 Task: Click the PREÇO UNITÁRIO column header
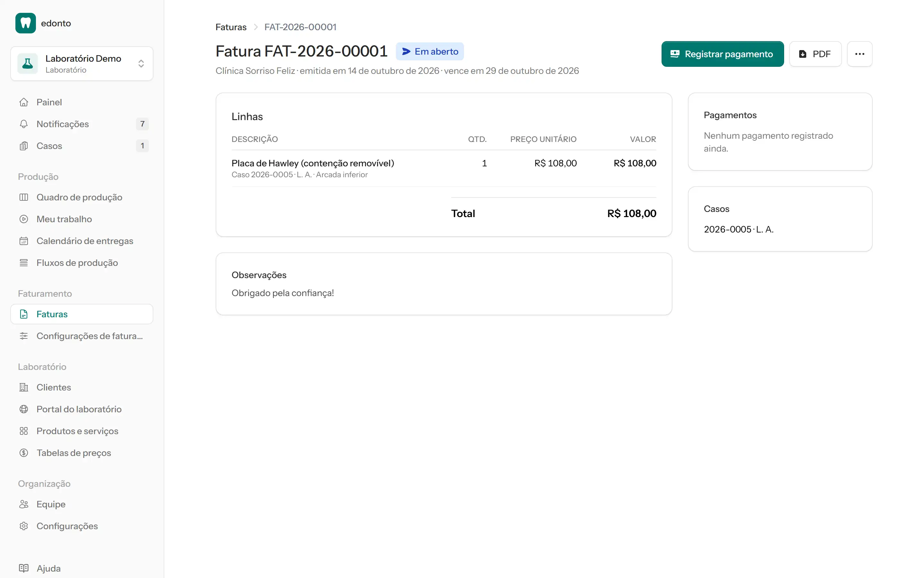543,139
